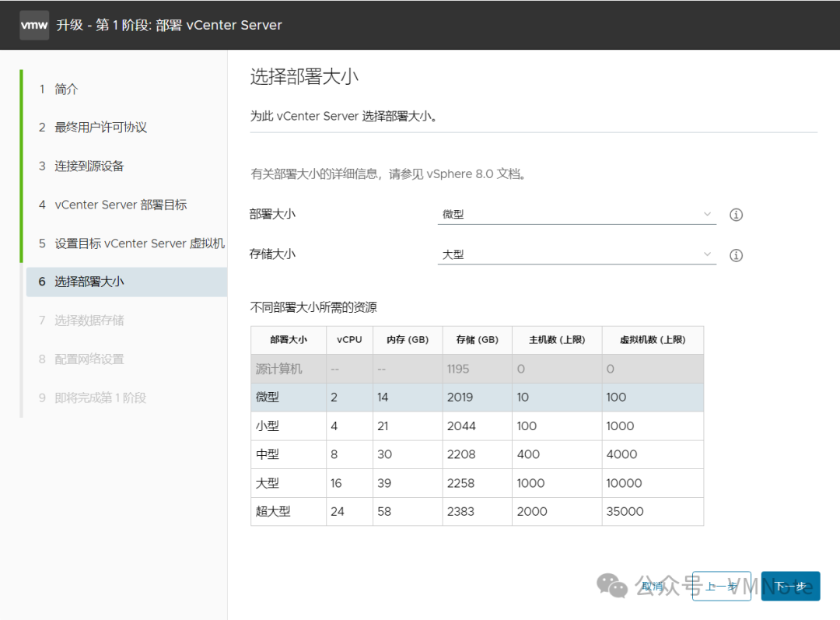Click storage value 1195 for 源计算机
Viewport: 840px width, 620px height.
coord(458,370)
